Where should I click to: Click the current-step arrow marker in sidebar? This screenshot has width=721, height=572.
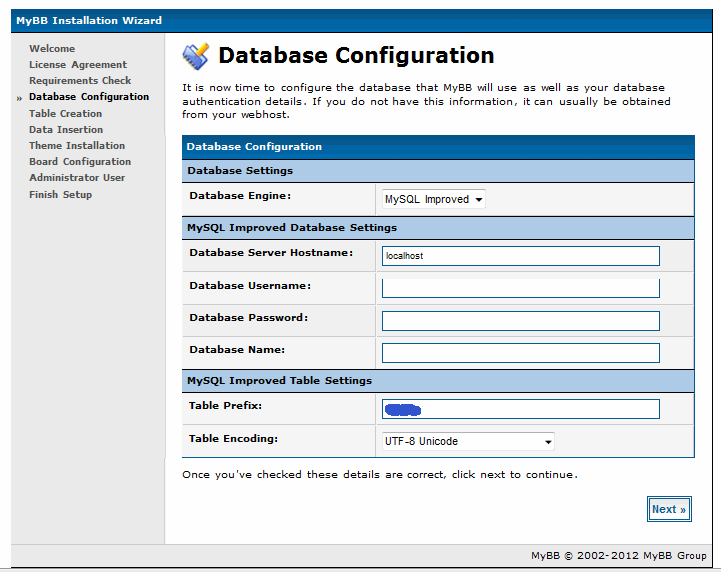pyautogui.click(x=19, y=98)
